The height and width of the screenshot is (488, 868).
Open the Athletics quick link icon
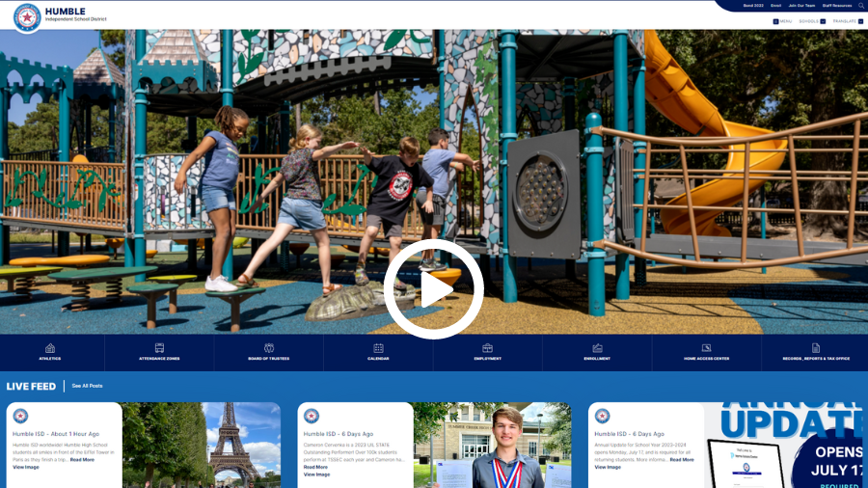click(50, 348)
